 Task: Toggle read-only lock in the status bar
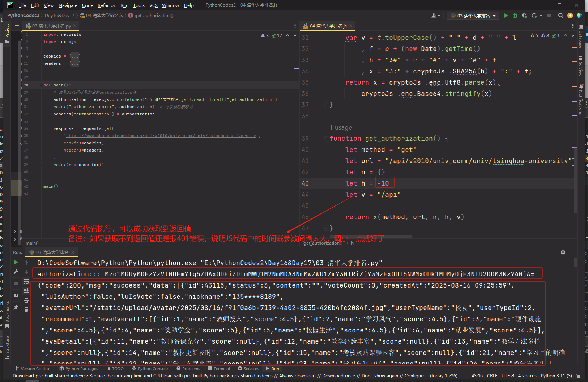579,376
